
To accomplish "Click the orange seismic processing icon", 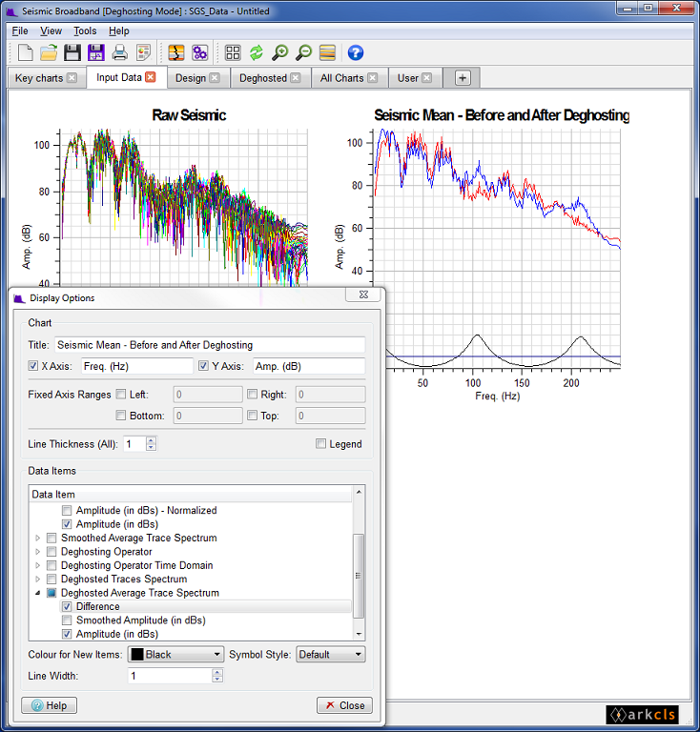I will pos(176,52).
